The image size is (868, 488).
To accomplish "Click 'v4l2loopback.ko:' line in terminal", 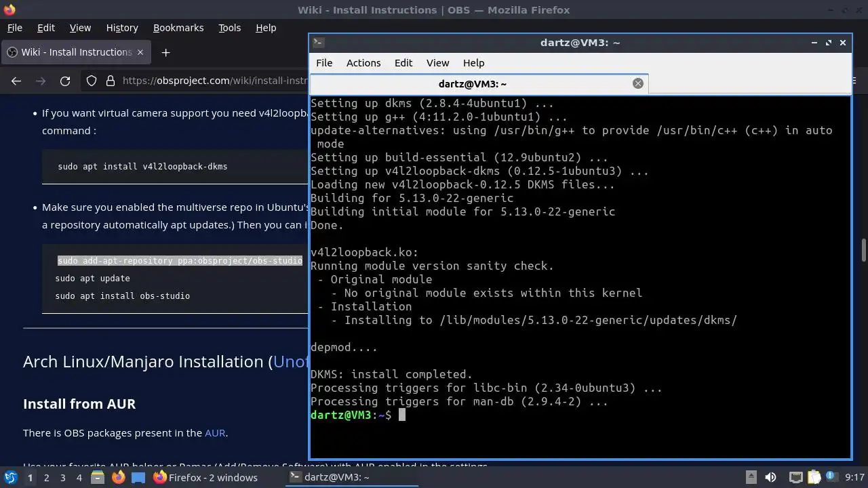I will point(364,252).
